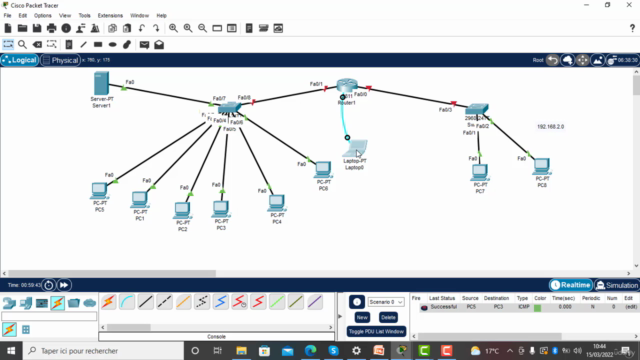Image resolution: width=640 pixels, height=360 pixels.
Task: Click the 192.168.2.0 note label
Action: tap(550, 127)
